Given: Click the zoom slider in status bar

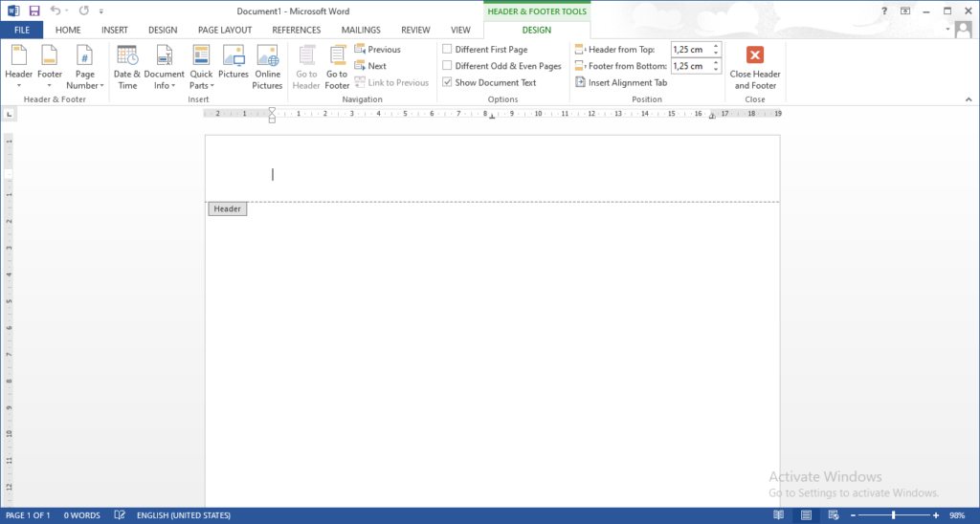Looking at the screenshot, I should coord(892,515).
